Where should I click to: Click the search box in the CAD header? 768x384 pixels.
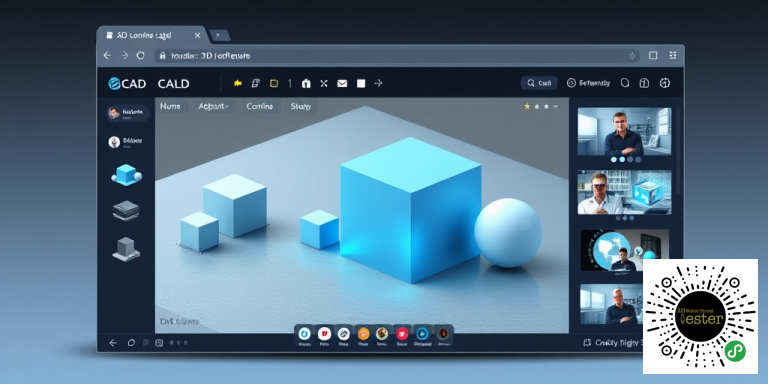tap(539, 83)
